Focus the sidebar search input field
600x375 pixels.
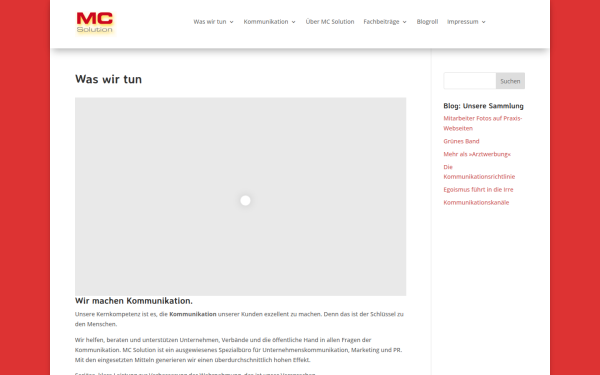(x=470, y=81)
